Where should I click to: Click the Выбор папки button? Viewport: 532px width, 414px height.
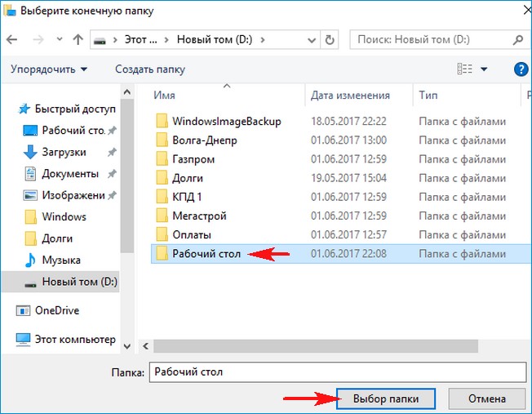[x=386, y=398]
